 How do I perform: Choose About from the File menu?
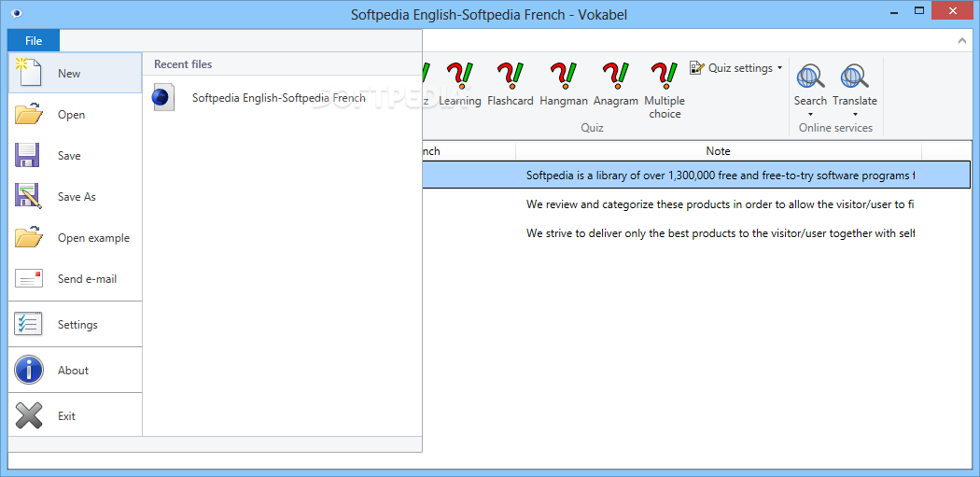(x=75, y=370)
